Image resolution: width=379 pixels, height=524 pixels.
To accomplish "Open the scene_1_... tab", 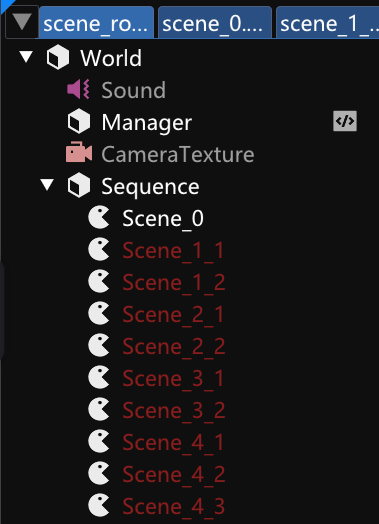I will tap(328, 23).
